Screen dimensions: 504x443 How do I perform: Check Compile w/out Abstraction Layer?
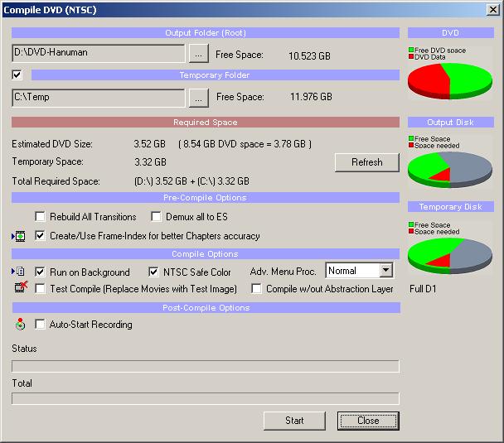[x=256, y=289]
